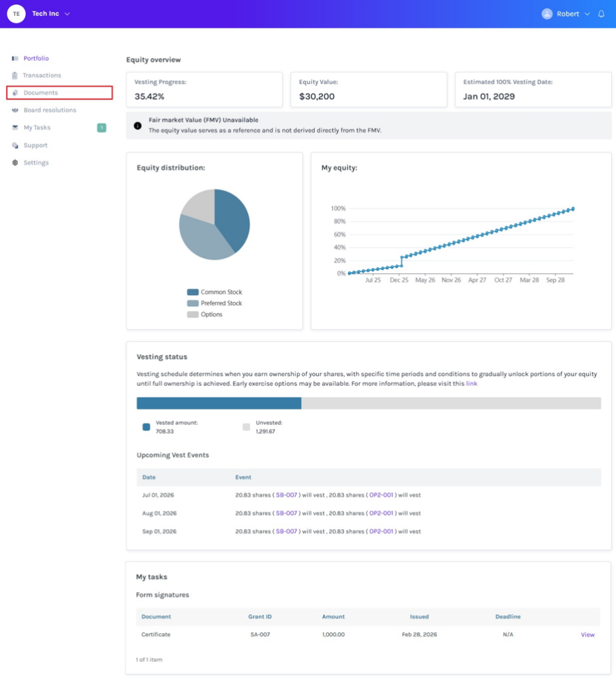Viewport: 616px width, 679px height.
Task: Expand the Tech Inc company dropdown
Action: pos(67,14)
